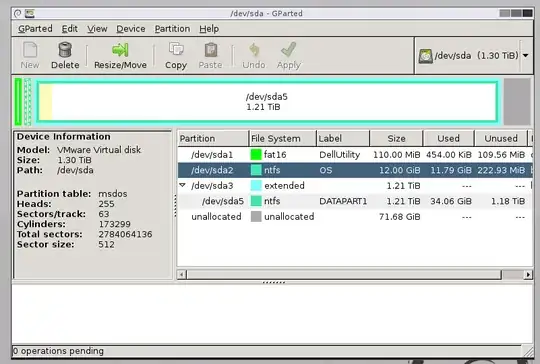The image size is (540, 364).
Task: Click the total sectors value 2784064136
Action: pos(125,235)
